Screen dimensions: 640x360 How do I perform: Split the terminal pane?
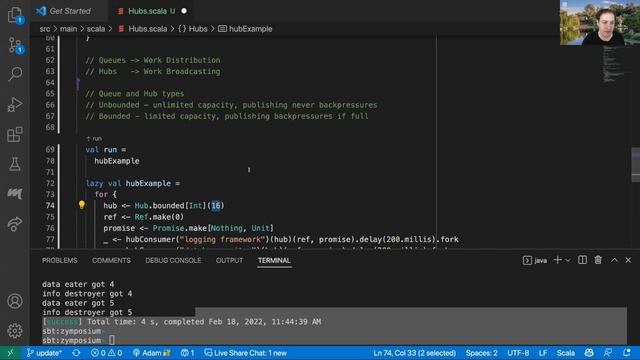pos(582,260)
